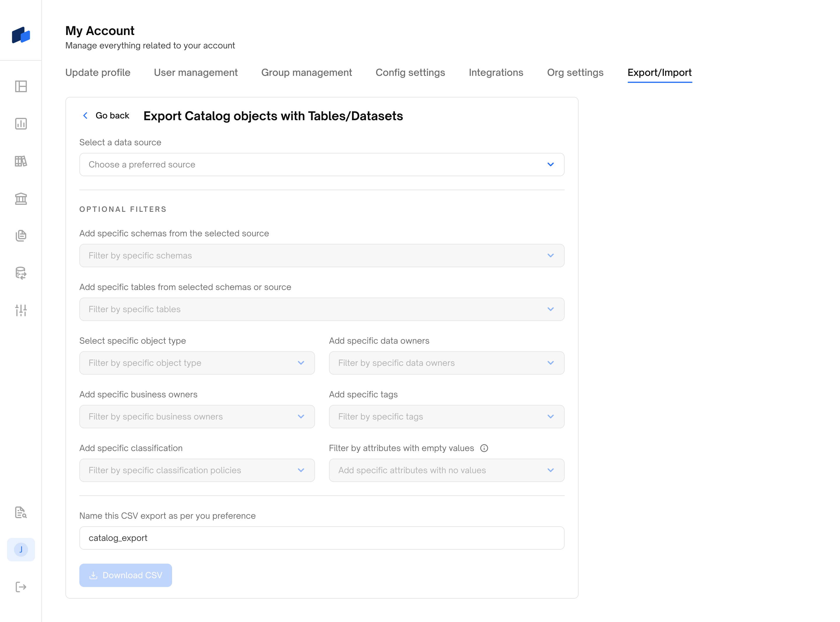Image resolution: width=840 pixels, height=622 pixels.
Task: Open the Filter by specific data owners dropdown
Action: (446, 363)
